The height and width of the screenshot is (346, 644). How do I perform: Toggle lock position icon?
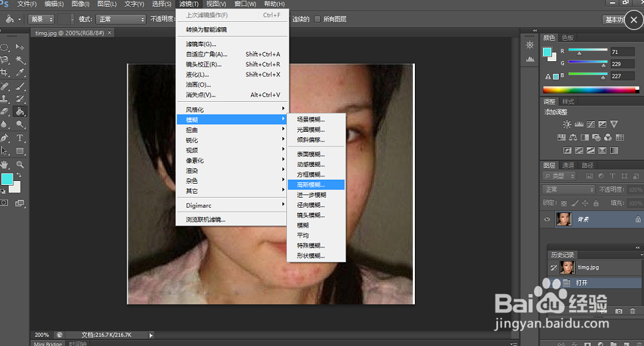[x=585, y=203]
